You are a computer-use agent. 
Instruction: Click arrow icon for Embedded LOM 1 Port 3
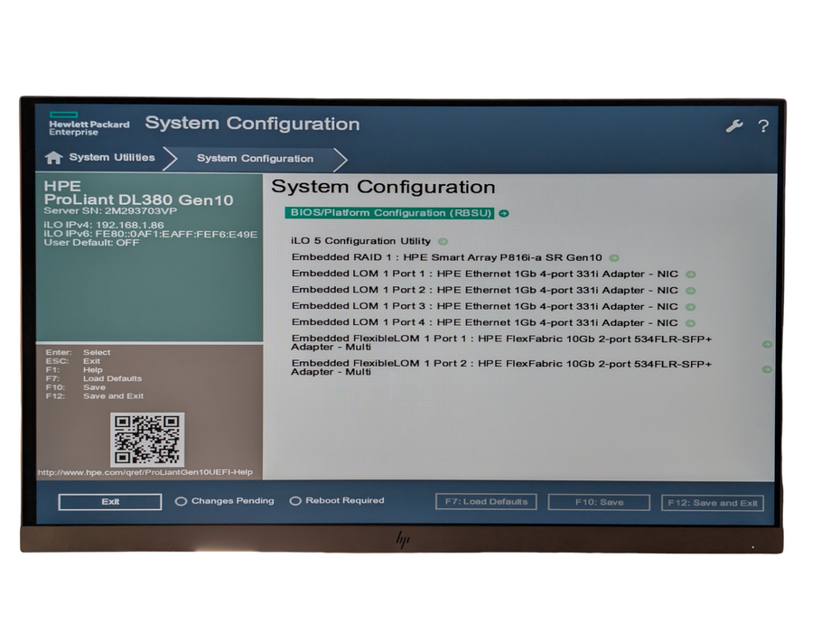point(691,307)
